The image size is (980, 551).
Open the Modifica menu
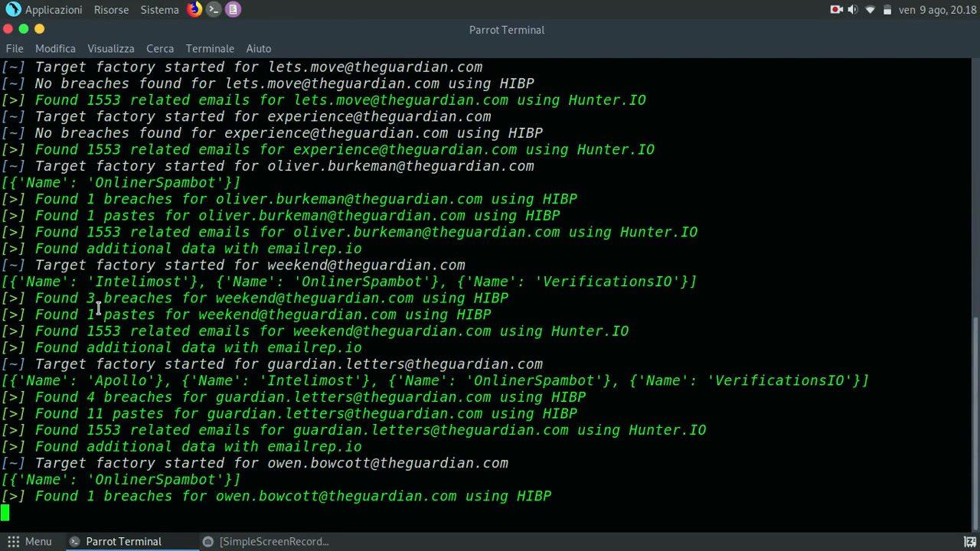[55, 48]
